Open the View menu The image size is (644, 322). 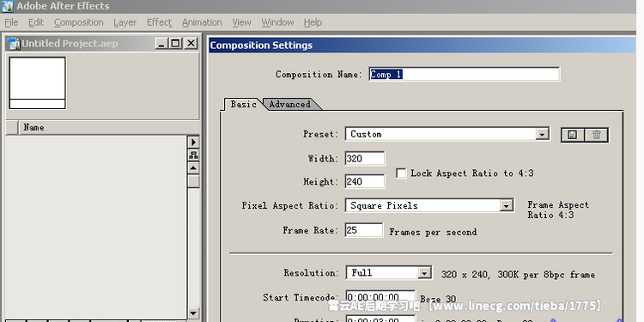coord(241,22)
